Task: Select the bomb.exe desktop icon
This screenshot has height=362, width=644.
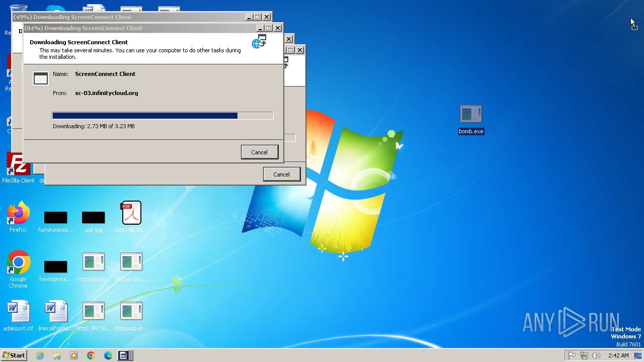Action: point(471,120)
